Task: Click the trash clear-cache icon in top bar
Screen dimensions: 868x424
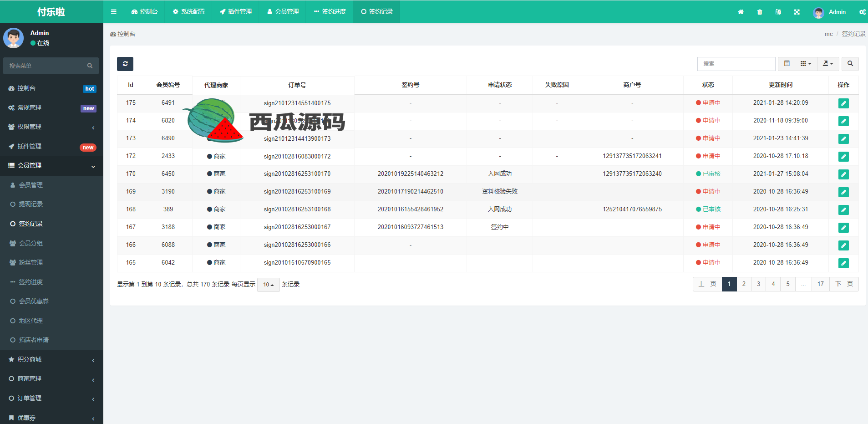Action: 760,12
